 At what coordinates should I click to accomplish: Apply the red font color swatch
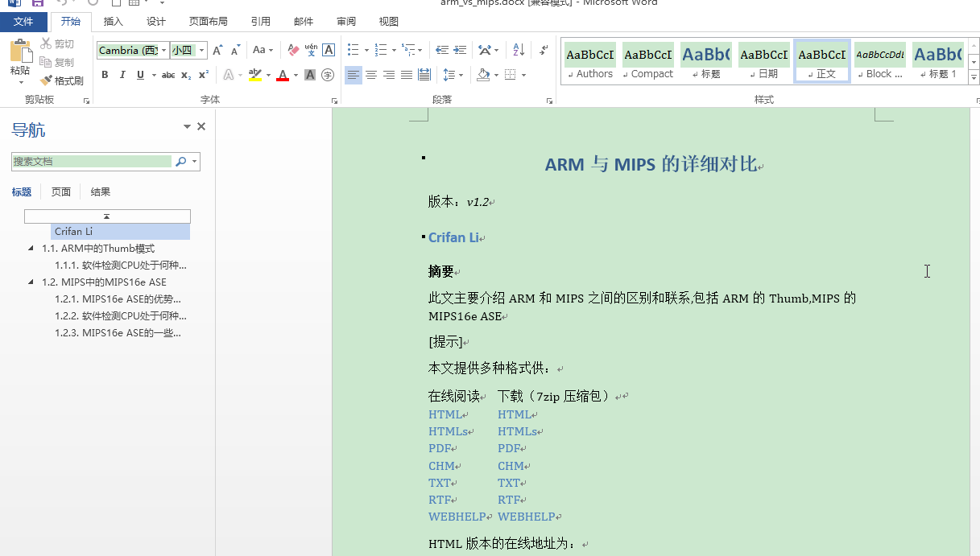[283, 75]
